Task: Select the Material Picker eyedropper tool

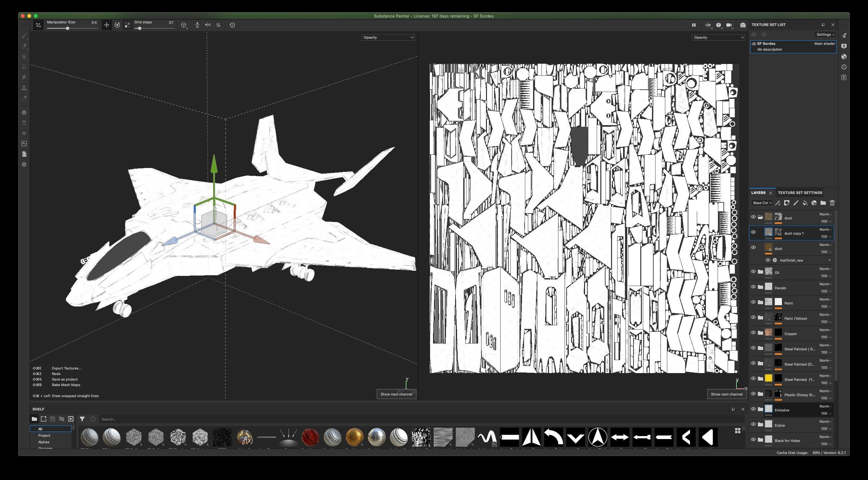Action: tap(24, 98)
